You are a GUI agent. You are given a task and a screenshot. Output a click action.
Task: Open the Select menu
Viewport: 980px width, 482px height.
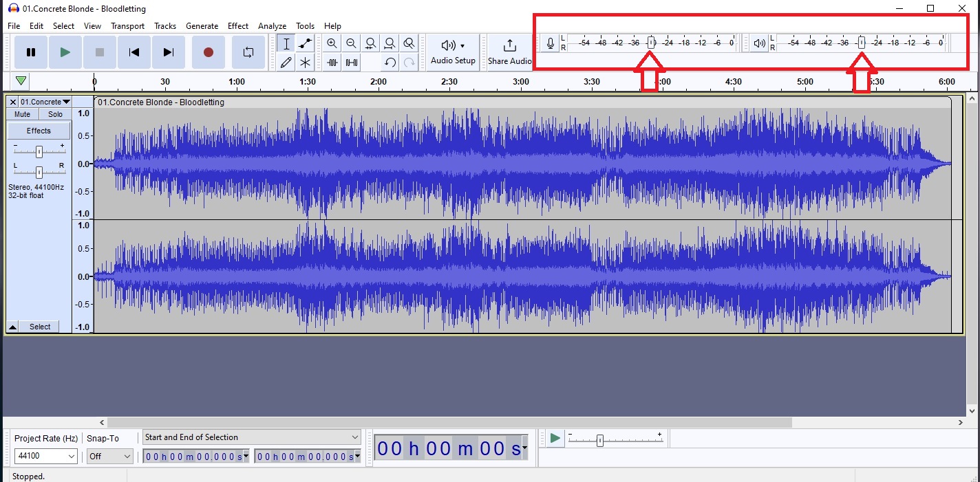(63, 26)
